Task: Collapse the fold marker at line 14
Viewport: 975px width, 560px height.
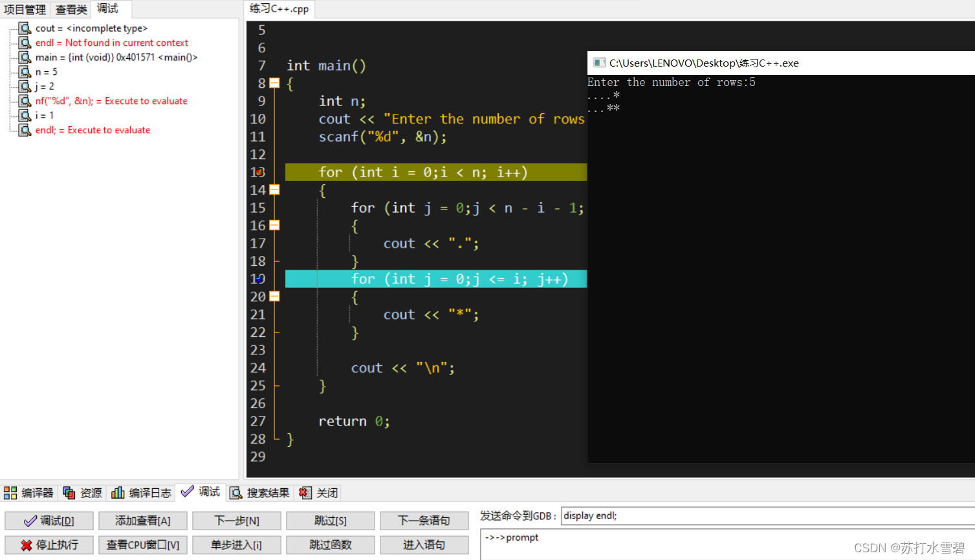Action: [274, 189]
